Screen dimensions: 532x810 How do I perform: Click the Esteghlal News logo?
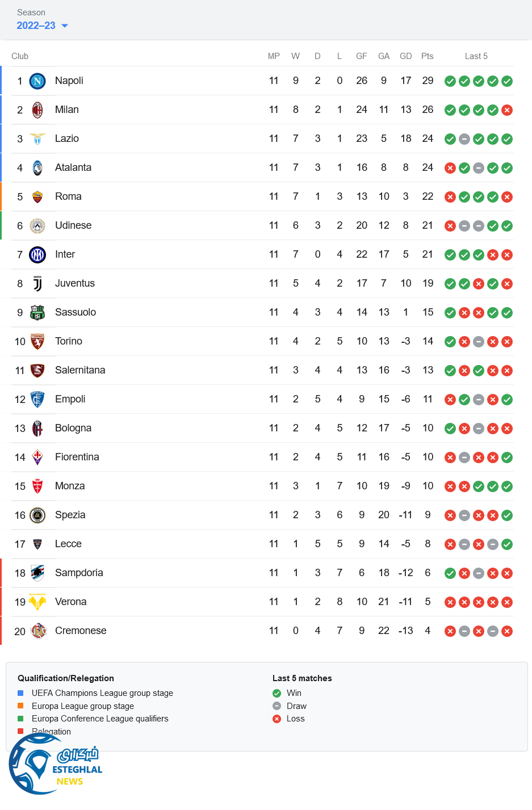[x=55, y=765]
